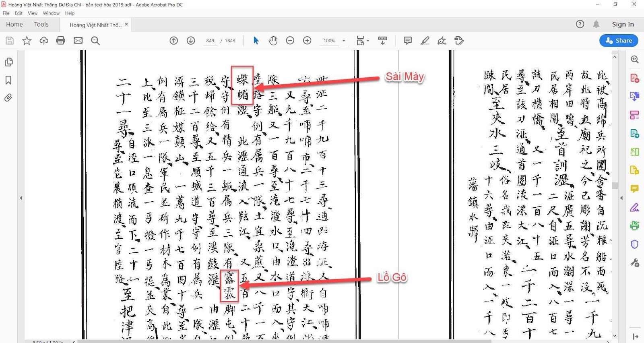Open the right pane search tools icon
The image size is (644, 343).
click(x=635, y=60)
